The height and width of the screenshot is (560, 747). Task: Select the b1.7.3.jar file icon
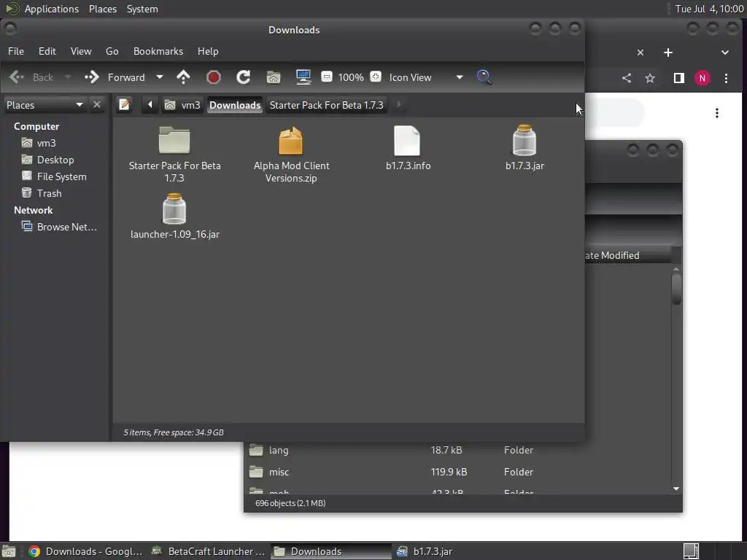click(524, 141)
